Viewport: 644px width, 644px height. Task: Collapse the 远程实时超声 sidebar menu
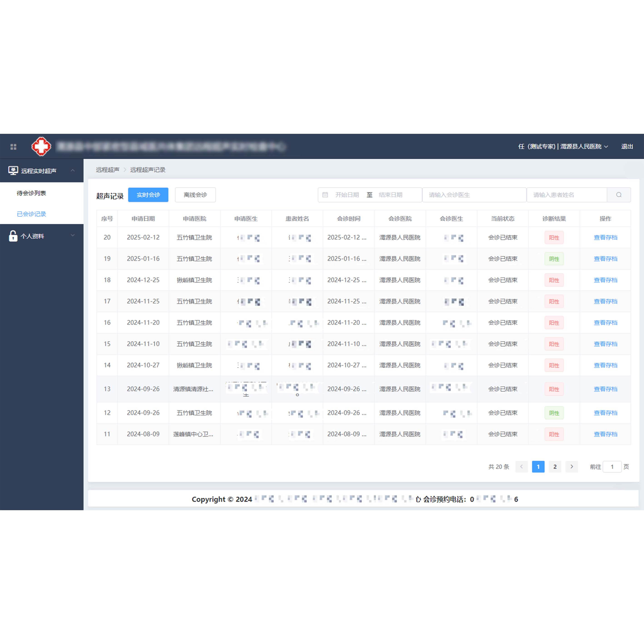(73, 171)
